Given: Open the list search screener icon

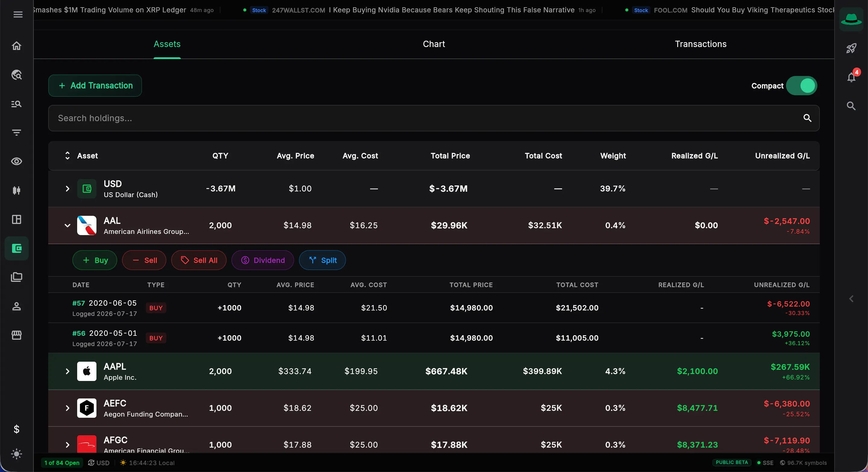Looking at the screenshot, I should [17, 104].
